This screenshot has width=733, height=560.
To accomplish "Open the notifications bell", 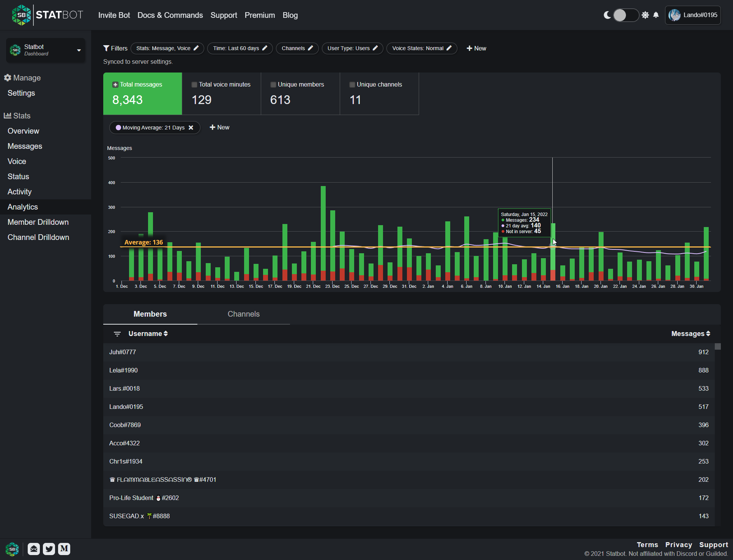I will [x=656, y=15].
